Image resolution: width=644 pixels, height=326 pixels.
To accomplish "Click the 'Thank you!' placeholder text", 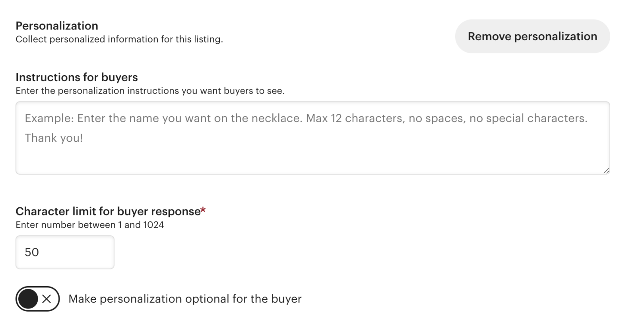I will (x=54, y=138).
